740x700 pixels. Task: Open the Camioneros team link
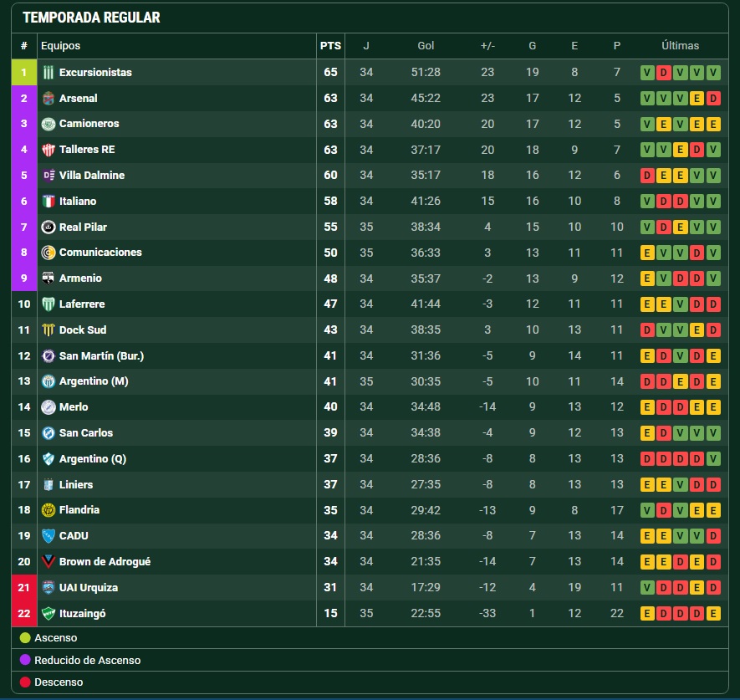[x=89, y=124]
